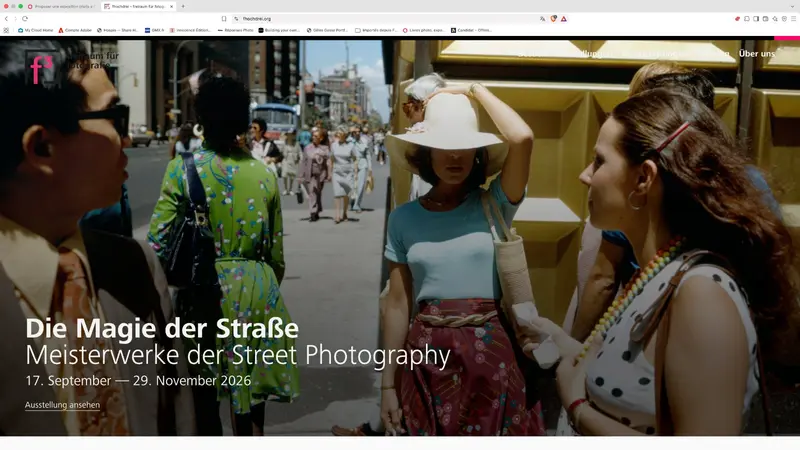The image size is (800, 450).
Task: Close the fhochdrei tab
Action: (x=171, y=7)
